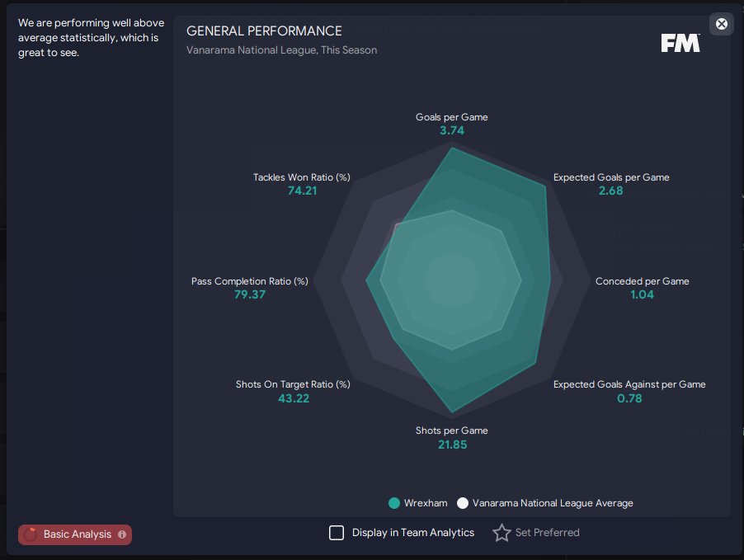Click the Wrexham legend text
The image size is (744, 560).
point(426,503)
